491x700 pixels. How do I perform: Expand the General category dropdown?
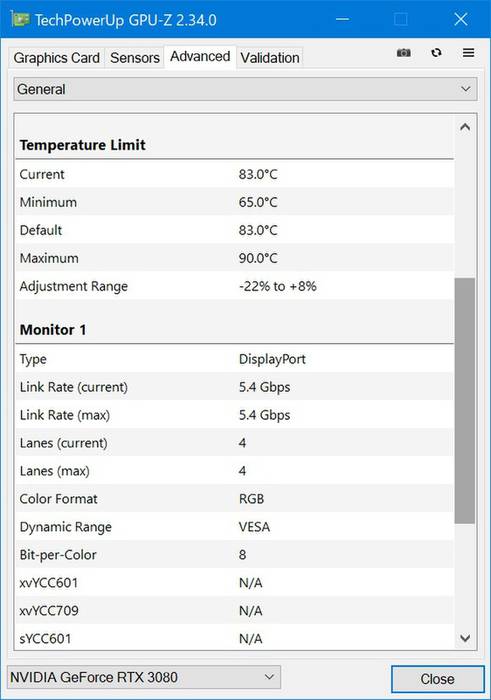click(245, 89)
